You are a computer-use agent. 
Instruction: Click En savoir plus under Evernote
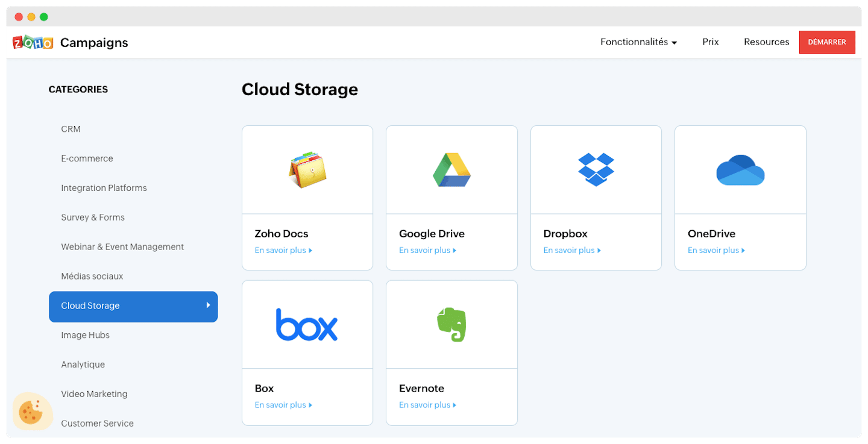click(428, 405)
